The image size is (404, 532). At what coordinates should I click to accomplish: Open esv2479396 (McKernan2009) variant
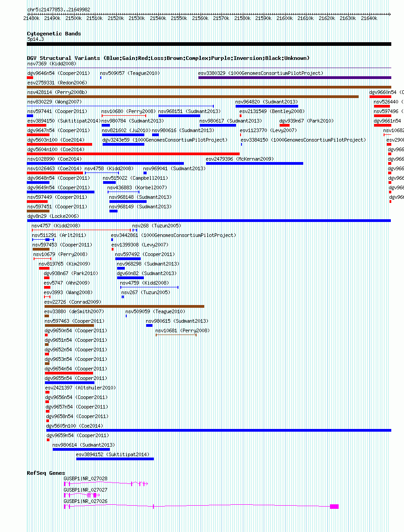[x=240, y=159]
